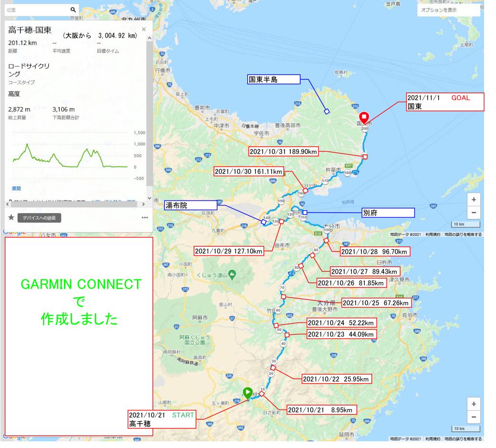Click the 180 km route marker

tap(348, 173)
